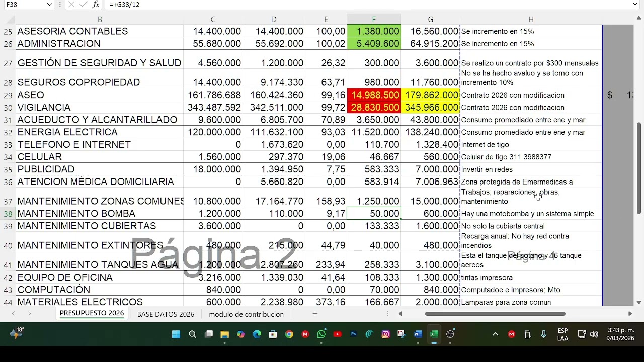644x362 pixels.
Task: Launch Google Chrome from taskbar
Action: (x=289, y=334)
